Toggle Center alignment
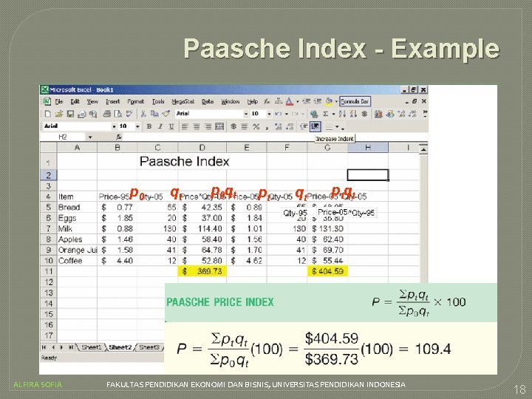The image size is (532, 399). (x=197, y=126)
